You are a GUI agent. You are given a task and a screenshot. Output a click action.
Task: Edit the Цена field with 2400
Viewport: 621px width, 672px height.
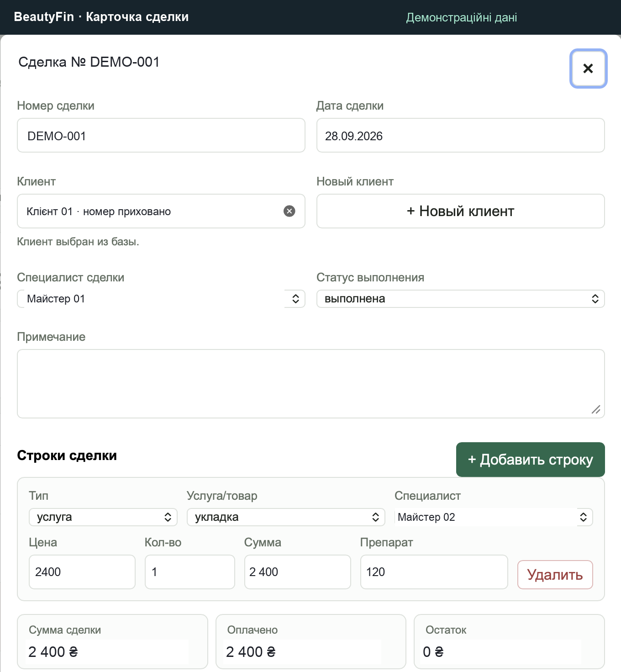[82, 572]
